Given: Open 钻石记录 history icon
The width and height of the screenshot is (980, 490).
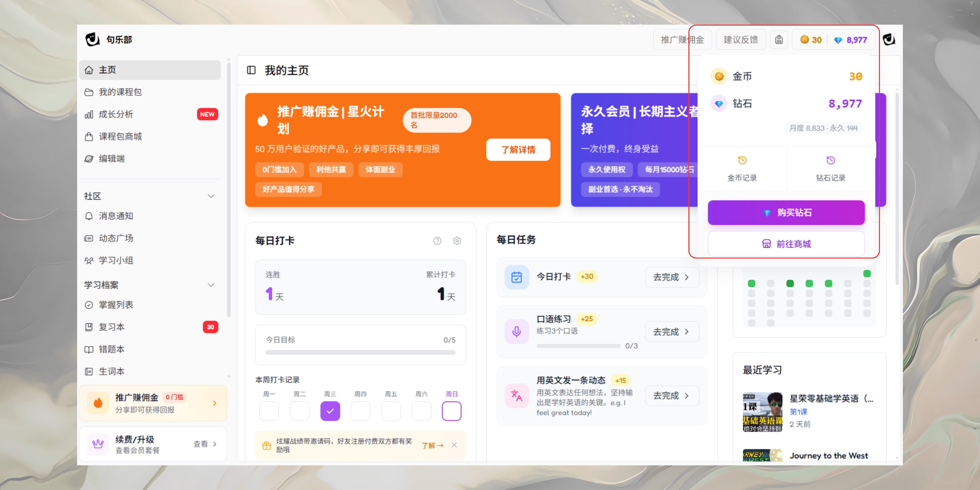Looking at the screenshot, I should 830,161.
